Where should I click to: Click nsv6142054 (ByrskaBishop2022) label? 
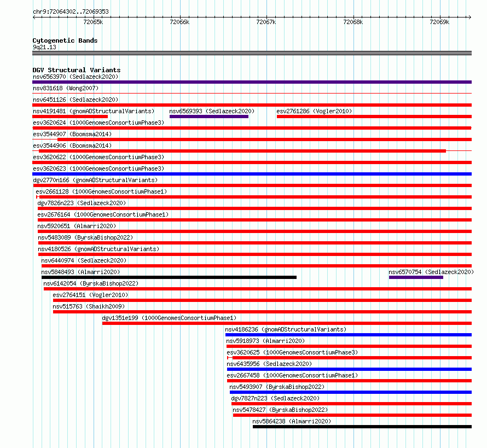coord(91,283)
